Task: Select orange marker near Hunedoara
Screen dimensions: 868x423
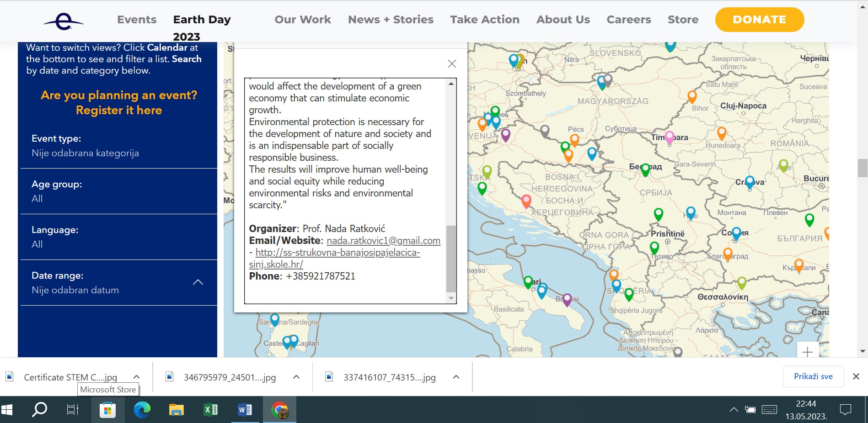Action: click(722, 133)
